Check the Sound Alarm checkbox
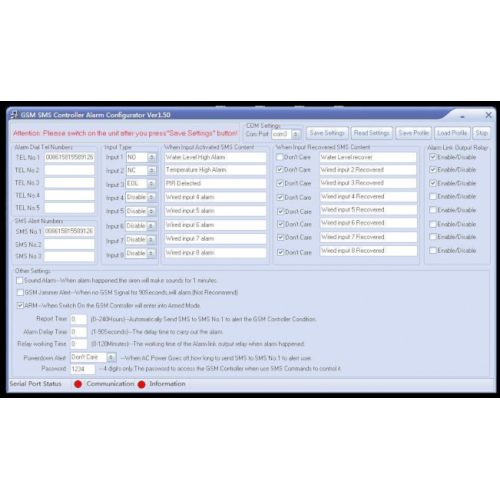 coord(20,281)
